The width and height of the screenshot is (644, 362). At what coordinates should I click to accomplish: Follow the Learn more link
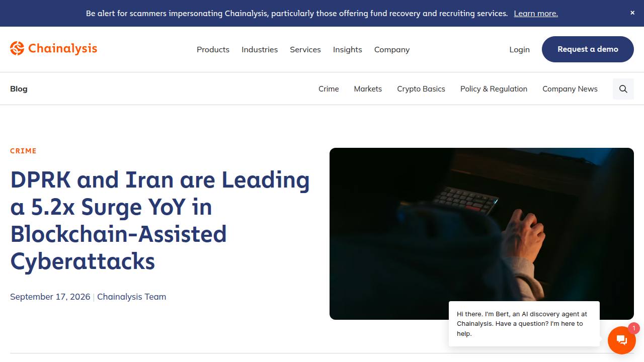[x=536, y=14]
